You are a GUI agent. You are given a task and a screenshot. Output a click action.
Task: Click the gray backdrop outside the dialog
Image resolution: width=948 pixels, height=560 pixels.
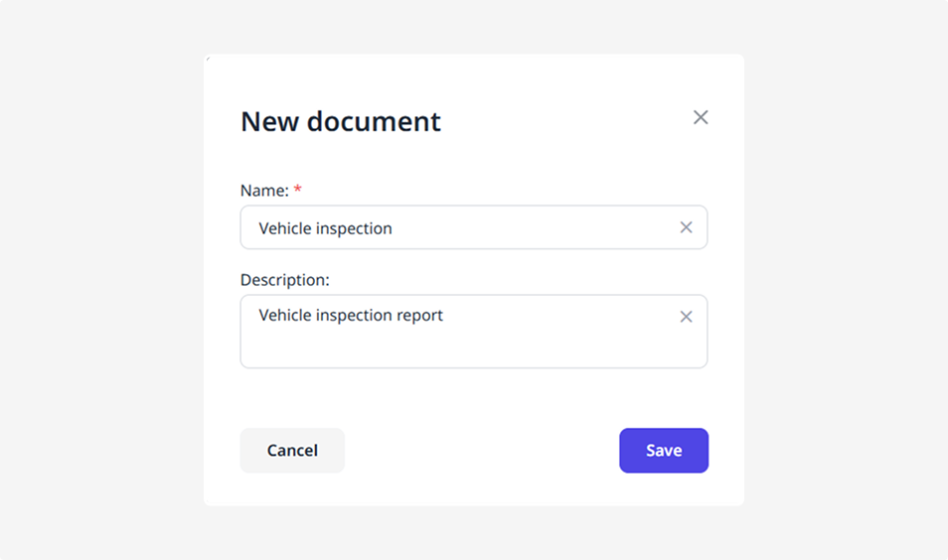[x=99, y=298]
